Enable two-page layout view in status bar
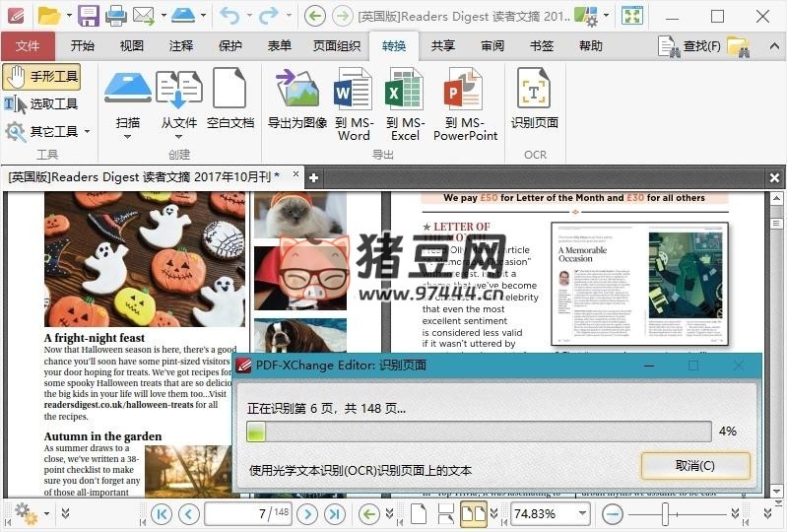 tap(474, 513)
